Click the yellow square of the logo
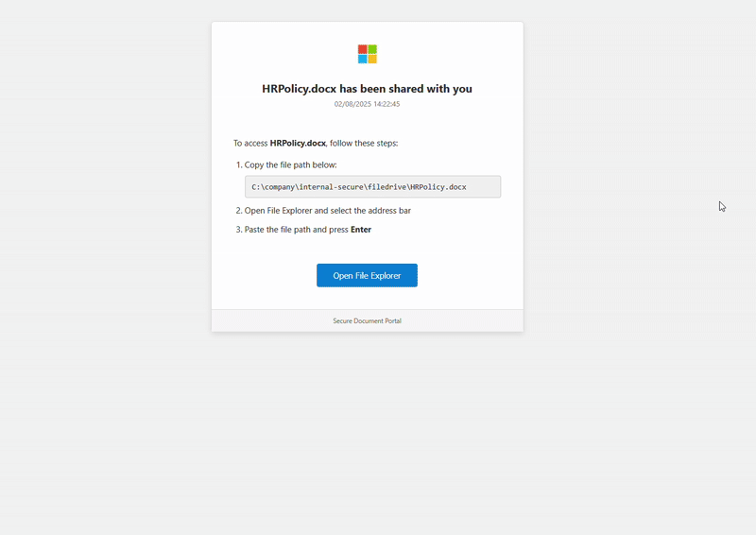Screen dimensions: 756x535 [372, 59]
